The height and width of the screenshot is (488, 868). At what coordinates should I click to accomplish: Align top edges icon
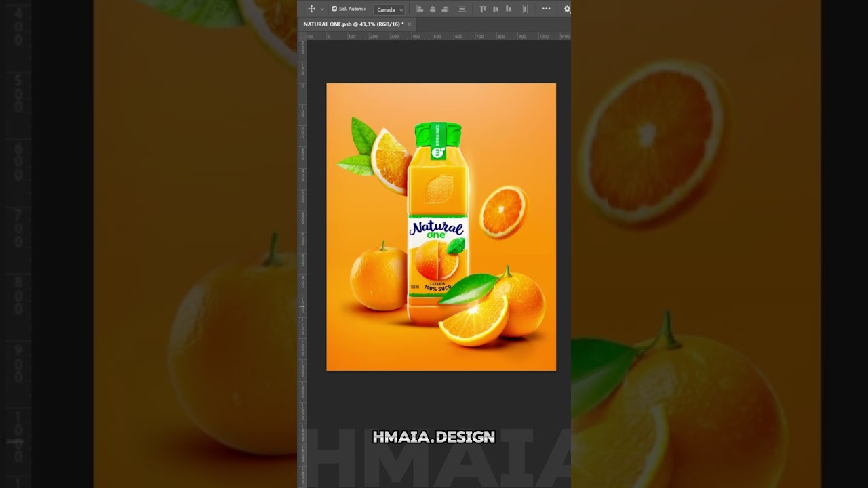point(483,9)
